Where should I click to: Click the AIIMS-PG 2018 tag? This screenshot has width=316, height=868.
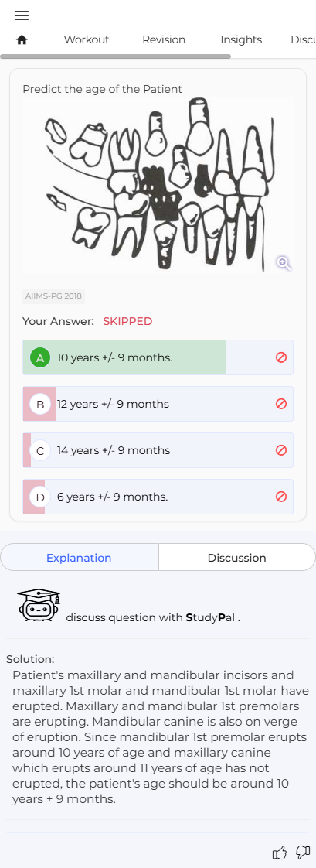pyautogui.click(x=53, y=296)
